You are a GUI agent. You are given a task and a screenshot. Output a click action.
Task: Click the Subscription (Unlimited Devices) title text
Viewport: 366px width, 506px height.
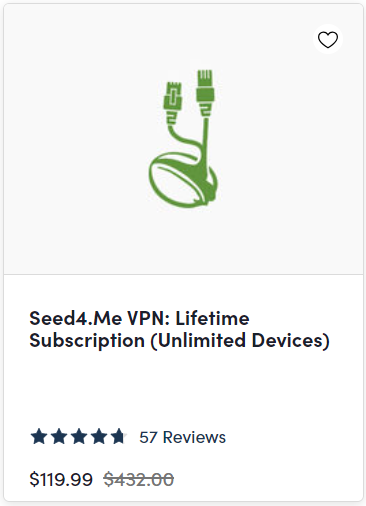click(x=179, y=340)
